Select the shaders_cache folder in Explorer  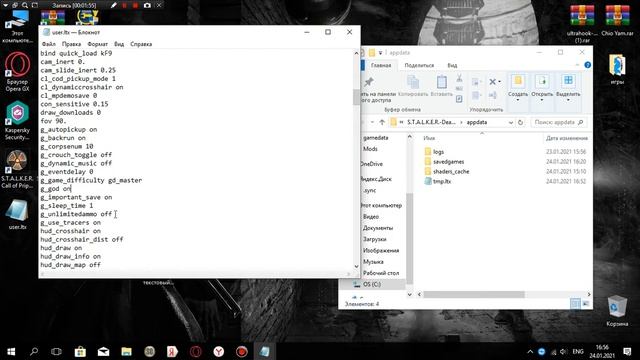pos(451,171)
